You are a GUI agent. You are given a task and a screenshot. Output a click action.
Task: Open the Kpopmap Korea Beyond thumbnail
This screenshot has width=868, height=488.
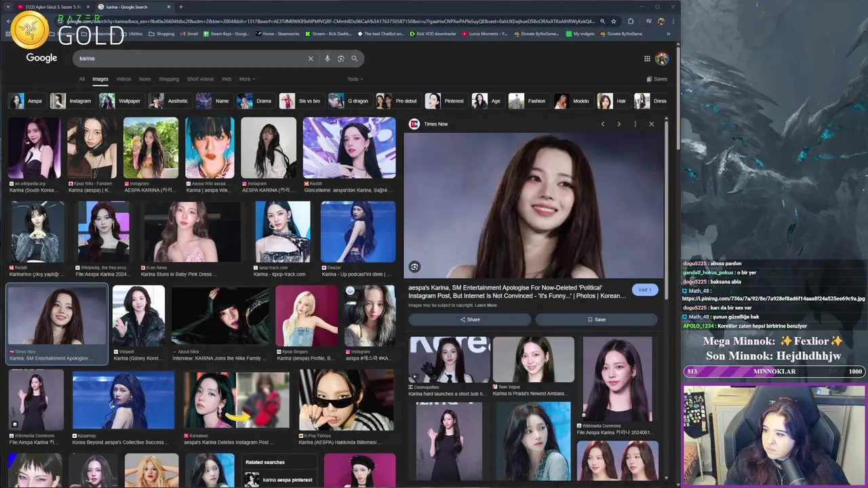(123, 400)
